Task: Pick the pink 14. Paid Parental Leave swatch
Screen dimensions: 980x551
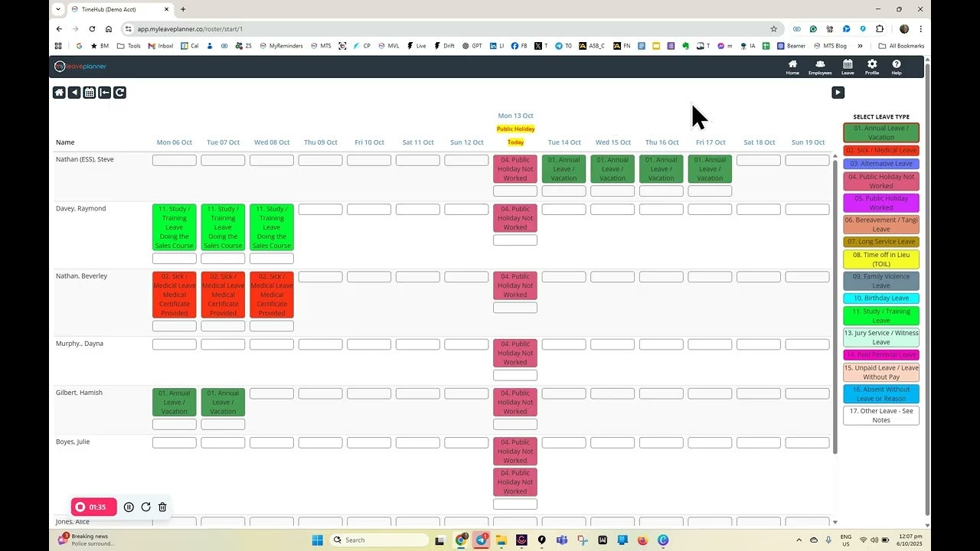Action: 880,355
